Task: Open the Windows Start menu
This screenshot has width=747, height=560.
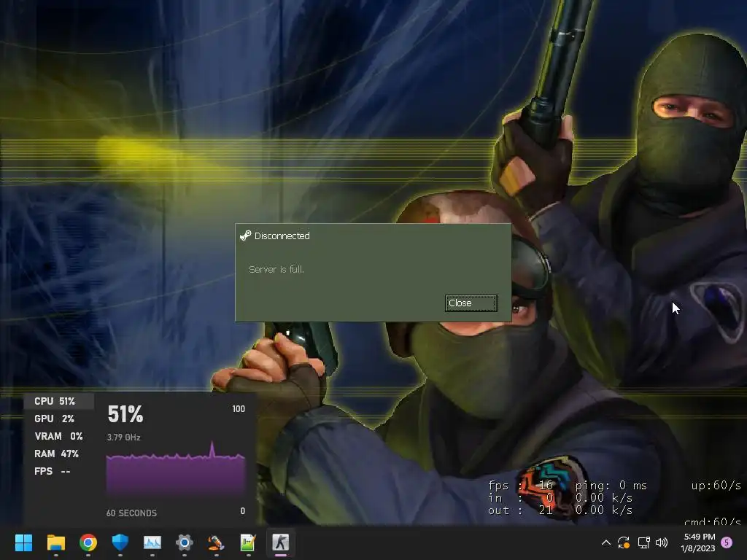Action: (23, 542)
